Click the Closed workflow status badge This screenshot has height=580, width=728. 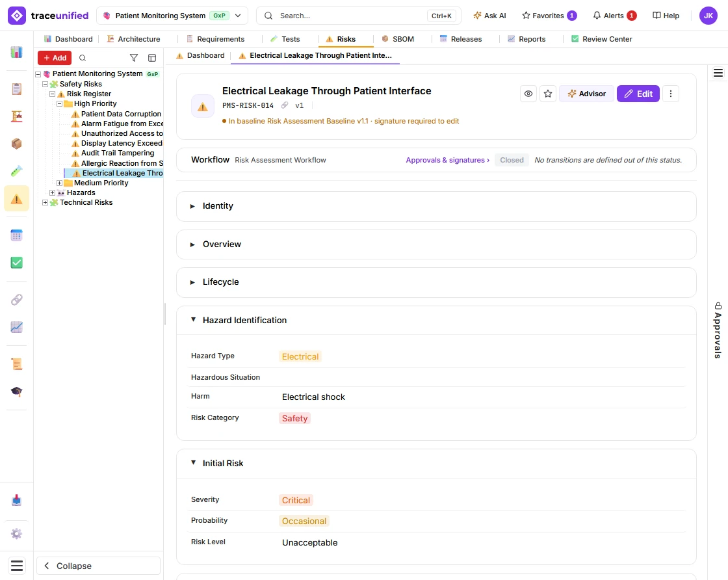pos(512,160)
